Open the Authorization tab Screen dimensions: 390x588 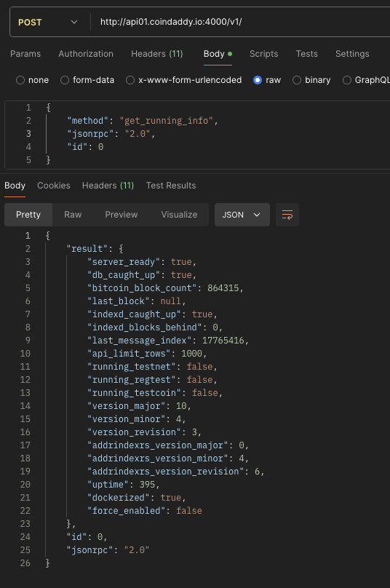86,54
